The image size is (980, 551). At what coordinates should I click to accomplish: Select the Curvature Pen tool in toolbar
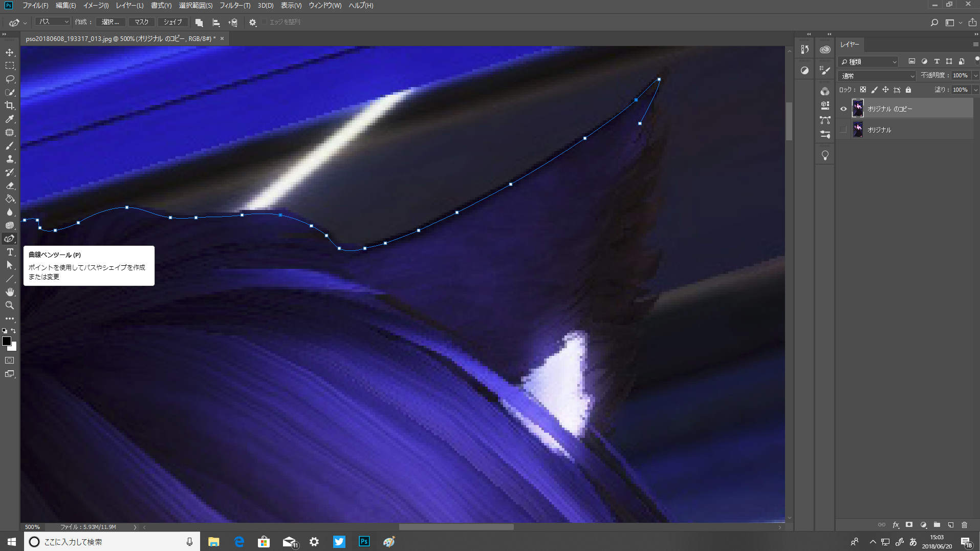click(10, 239)
